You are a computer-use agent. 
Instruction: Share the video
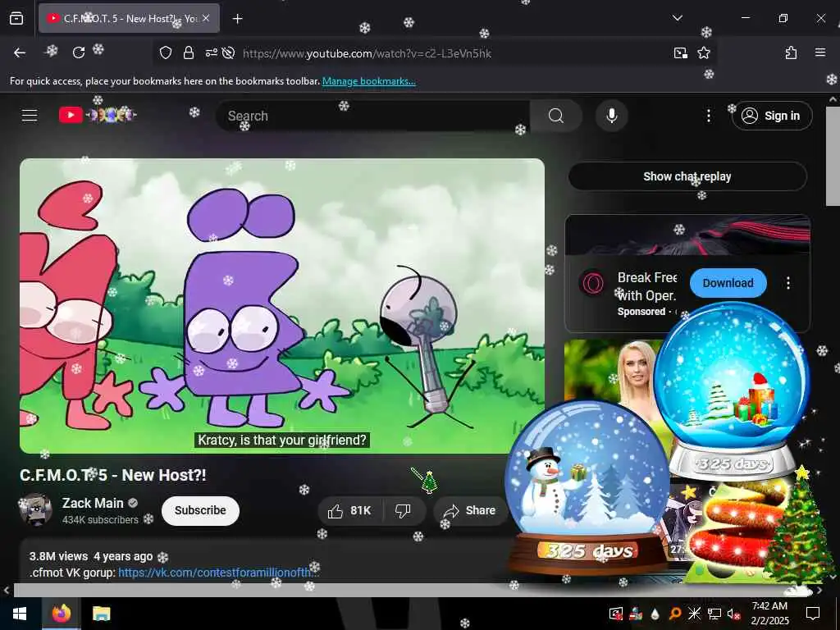pos(470,510)
